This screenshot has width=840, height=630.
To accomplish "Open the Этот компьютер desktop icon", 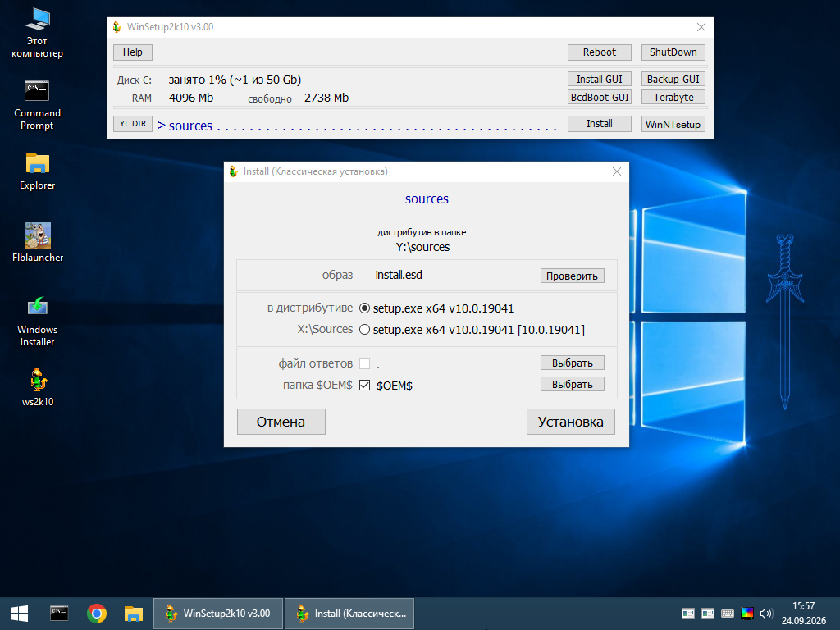I will 38,32.
